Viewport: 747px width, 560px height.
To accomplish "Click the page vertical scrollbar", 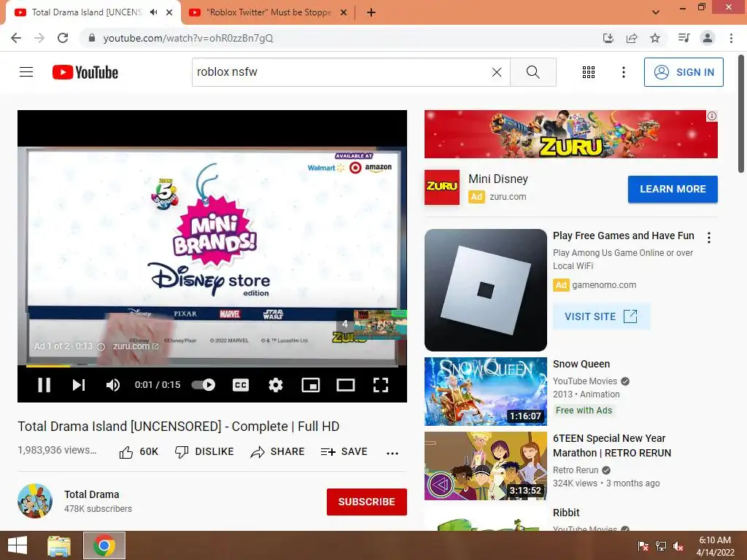I will coord(741,114).
